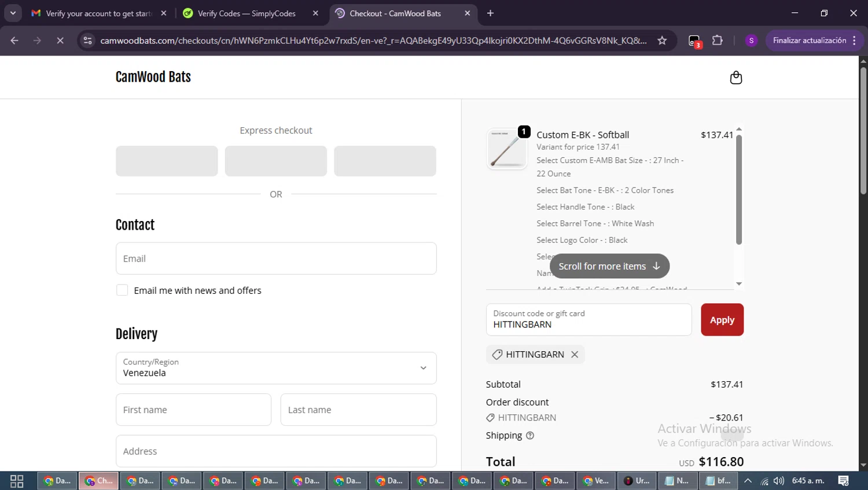
Task: Click the first express checkout placeholder button
Action: pyautogui.click(x=167, y=161)
